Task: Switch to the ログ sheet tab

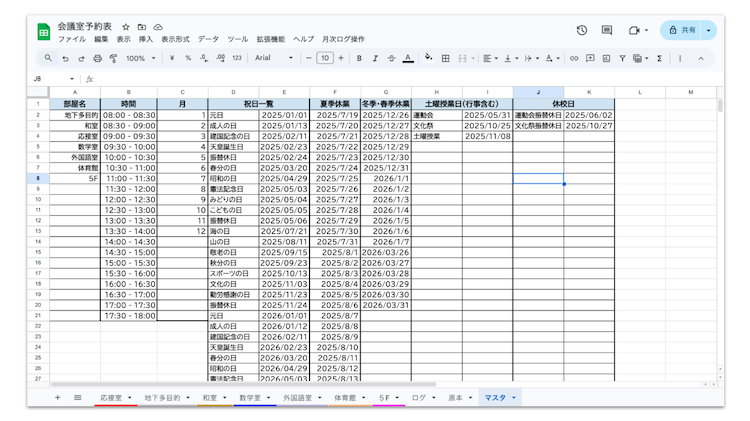Action: coord(418,398)
